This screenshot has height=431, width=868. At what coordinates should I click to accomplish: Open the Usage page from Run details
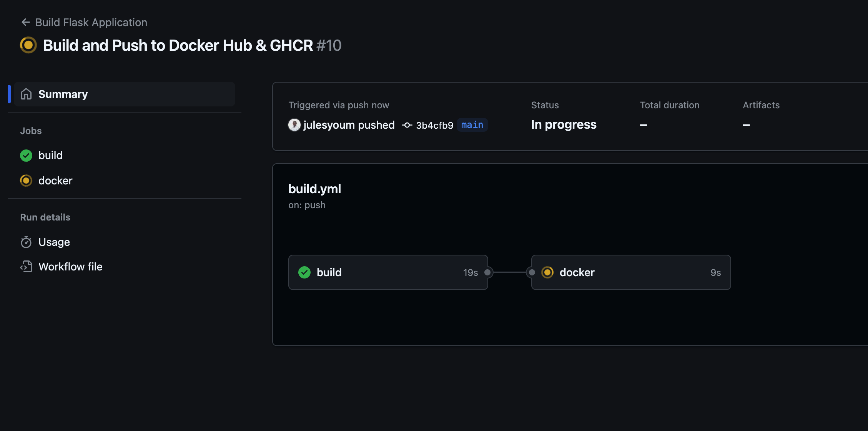[54, 242]
